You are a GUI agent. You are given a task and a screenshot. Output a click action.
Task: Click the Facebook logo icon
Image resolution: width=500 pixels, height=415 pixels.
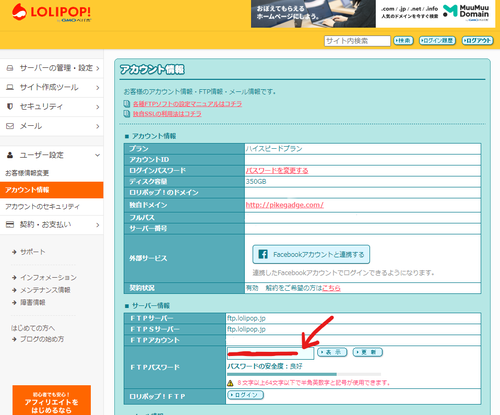pos(263,254)
